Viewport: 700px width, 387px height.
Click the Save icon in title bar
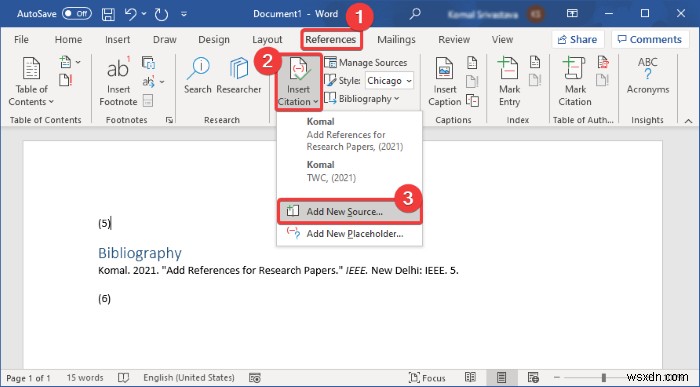(x=108, y=14)
